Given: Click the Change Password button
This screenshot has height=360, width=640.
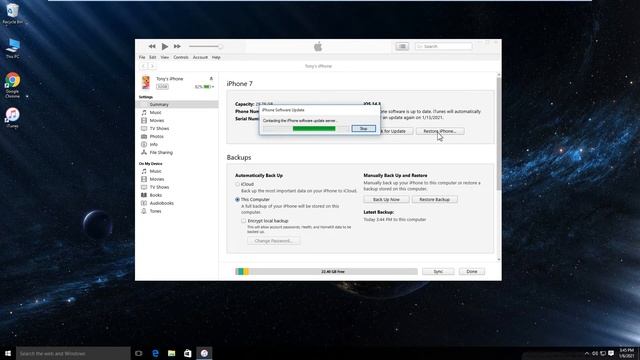Looking at the screenshot, I should point(273,241).
